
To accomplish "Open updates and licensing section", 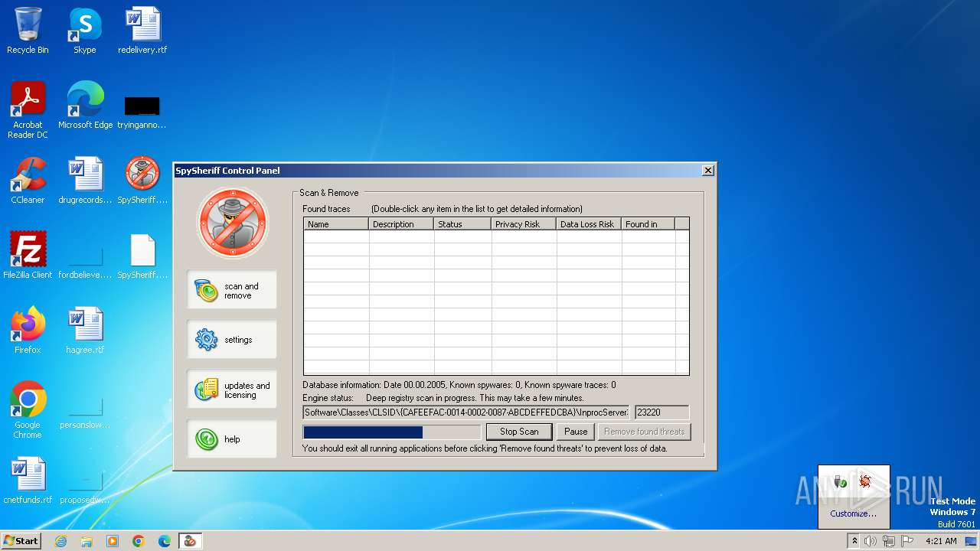I will pos(232,390).
